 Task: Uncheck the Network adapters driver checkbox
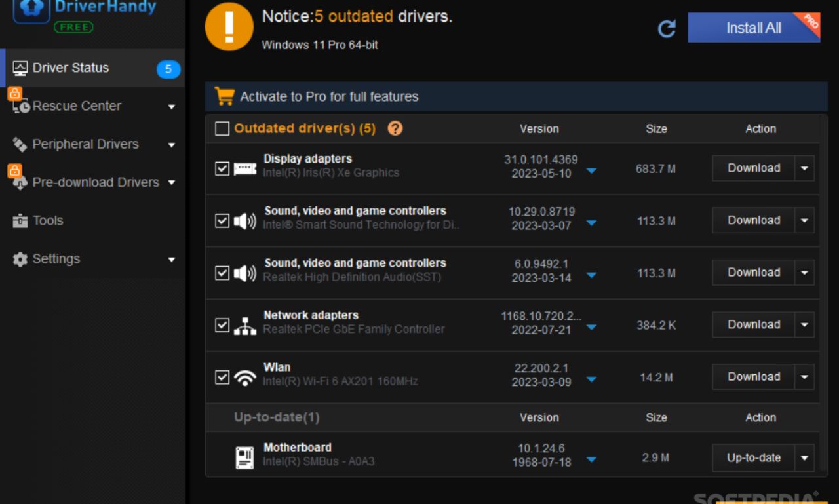click(222, 325)
